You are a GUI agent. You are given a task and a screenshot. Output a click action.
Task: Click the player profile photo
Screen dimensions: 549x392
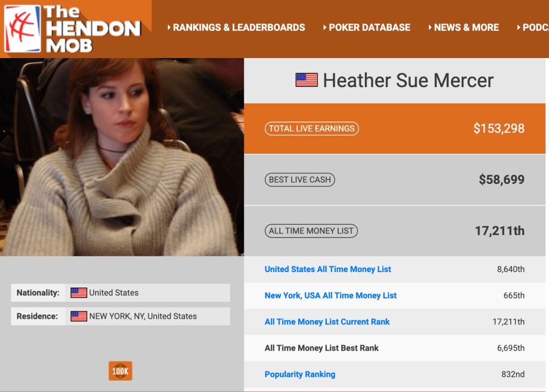click(122, 157)
